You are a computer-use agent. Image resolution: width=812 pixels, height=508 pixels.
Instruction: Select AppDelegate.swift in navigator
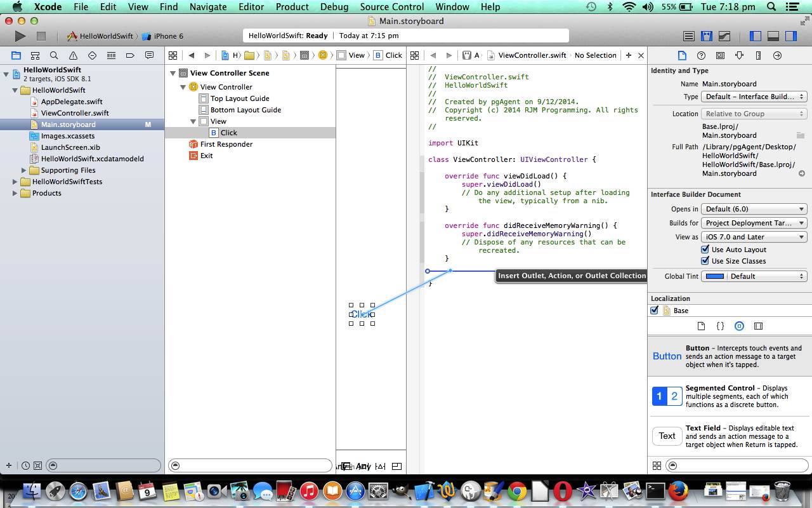72,102
